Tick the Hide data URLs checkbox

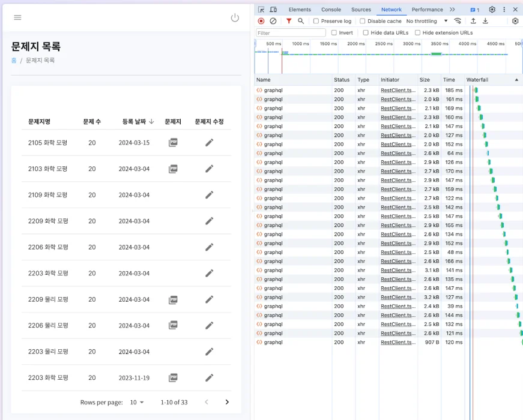click(x=366, y=32)
